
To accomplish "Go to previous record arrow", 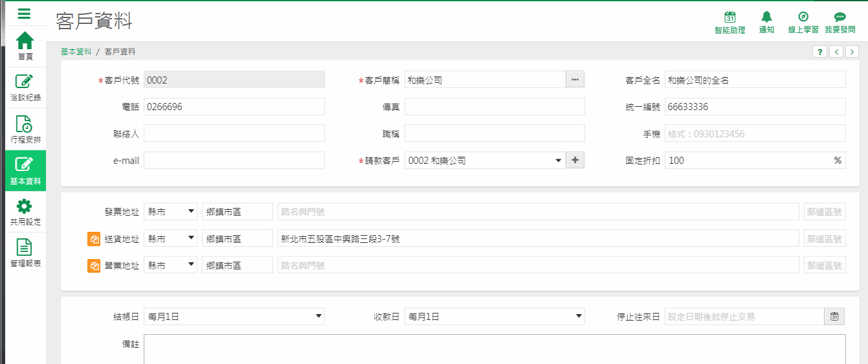I will point(836,52).
